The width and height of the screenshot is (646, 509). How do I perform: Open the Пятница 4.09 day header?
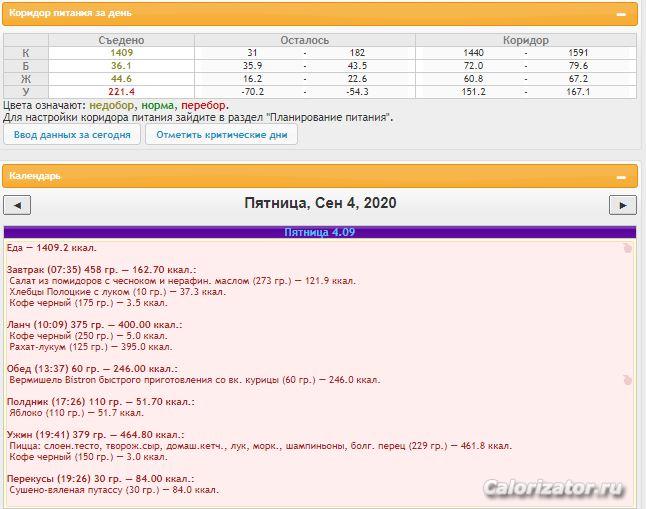point(319,232)
